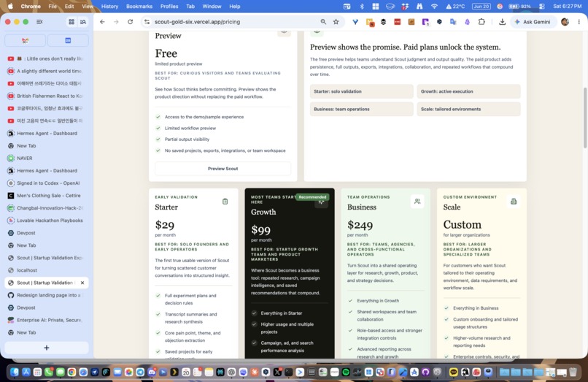Open the View menu
The height and width of the screenshot is (382, 588).
[x=88, y=7]
